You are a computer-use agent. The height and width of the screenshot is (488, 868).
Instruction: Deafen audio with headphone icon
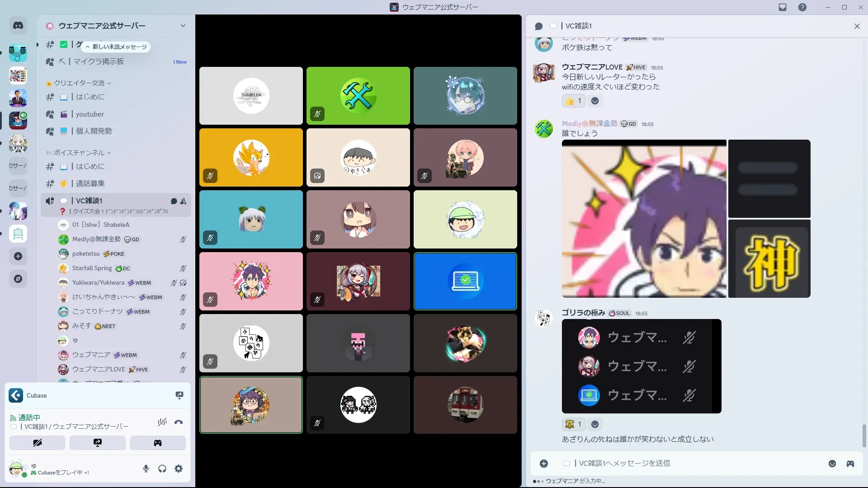point(162,469)
